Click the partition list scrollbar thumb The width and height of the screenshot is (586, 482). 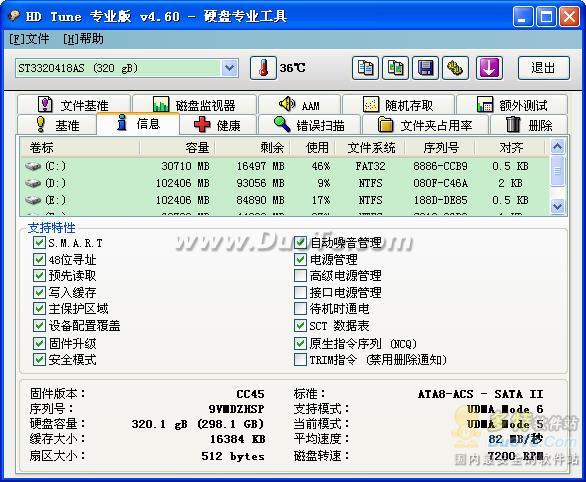pyautogui.click(x=558, y=171)
